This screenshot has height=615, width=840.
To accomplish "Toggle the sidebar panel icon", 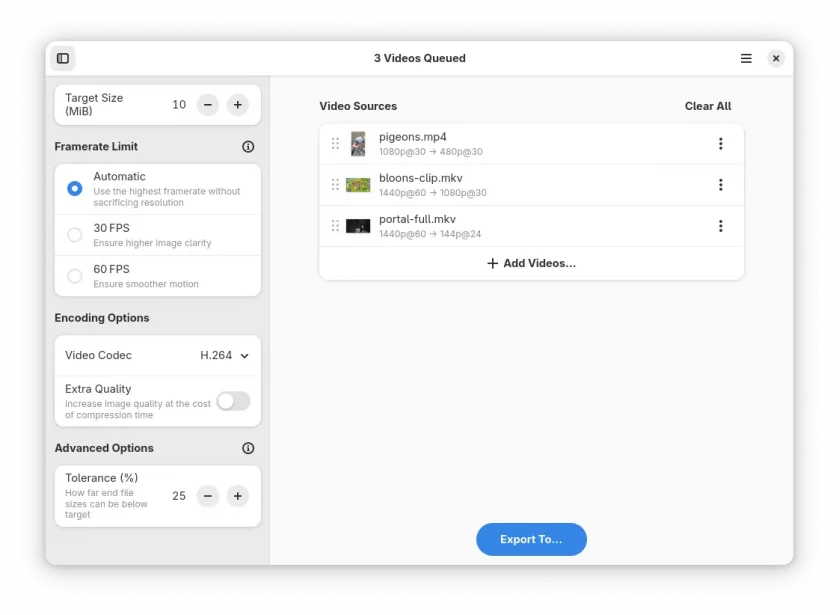I will [x=63, y=58].
